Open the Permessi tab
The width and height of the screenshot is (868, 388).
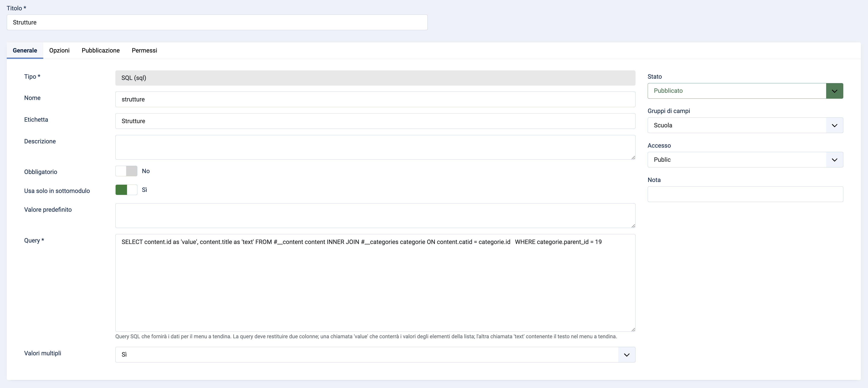coord(144,51)
